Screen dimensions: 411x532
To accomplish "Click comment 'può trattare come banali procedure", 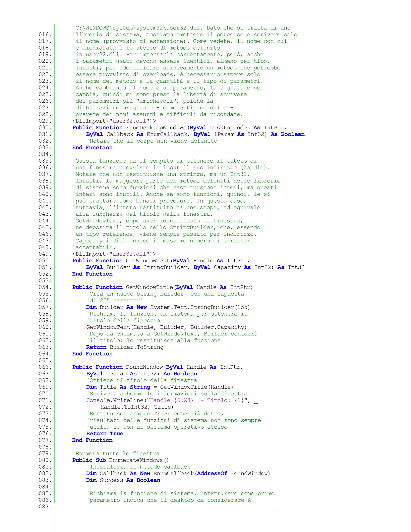I will [160, 201].
